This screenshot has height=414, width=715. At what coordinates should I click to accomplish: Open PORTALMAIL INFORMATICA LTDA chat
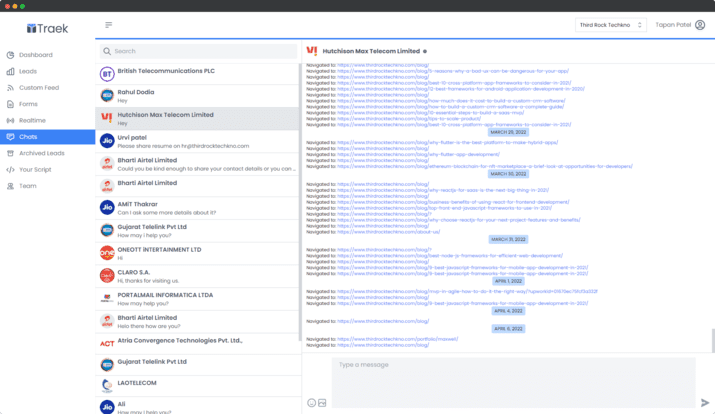pos(197,299)
